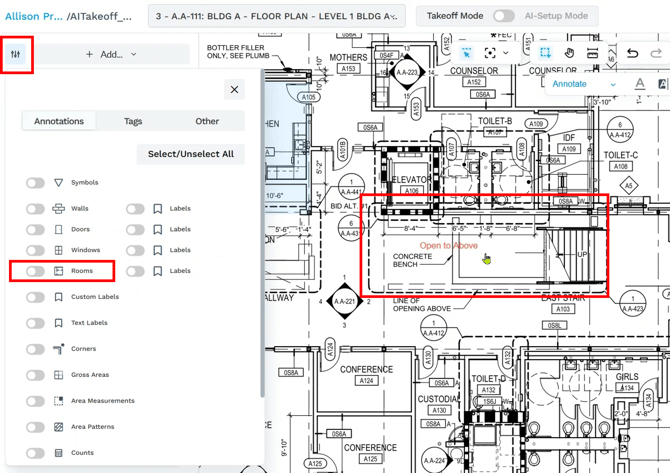Image resolution: width=670 pixels, height=473 pixels.
Task: Switch on the Windows Labels toggle
Action: click(135, 250)
